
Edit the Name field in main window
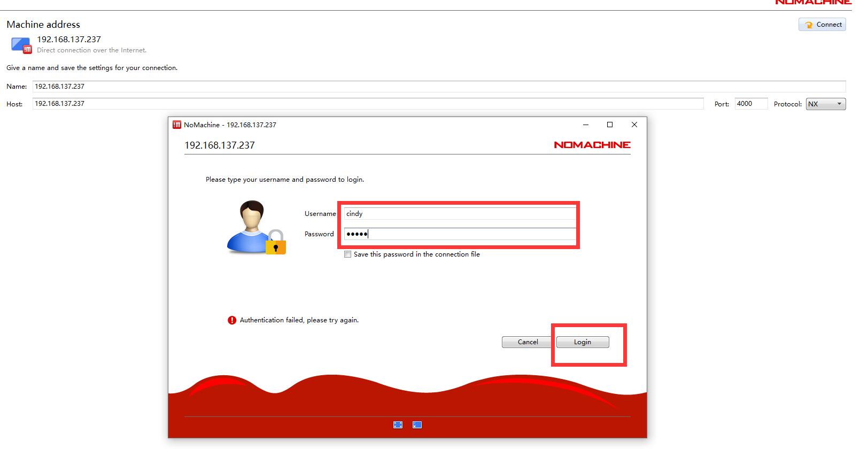click(439, 87)
